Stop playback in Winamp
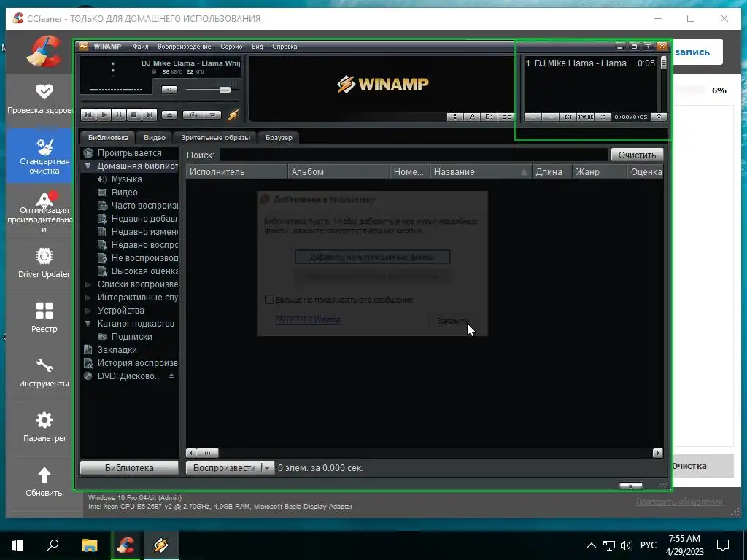Screen dimensions: 747x560 [134, 114]
